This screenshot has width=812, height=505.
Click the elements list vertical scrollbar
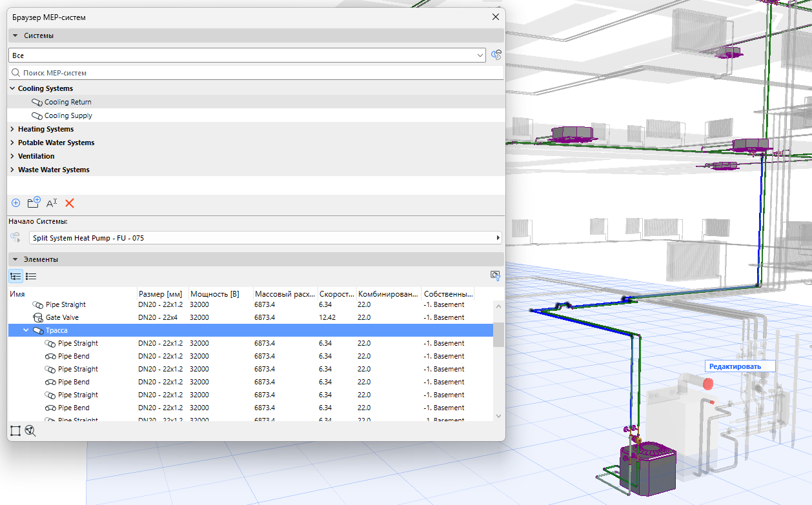coord(498,361)
